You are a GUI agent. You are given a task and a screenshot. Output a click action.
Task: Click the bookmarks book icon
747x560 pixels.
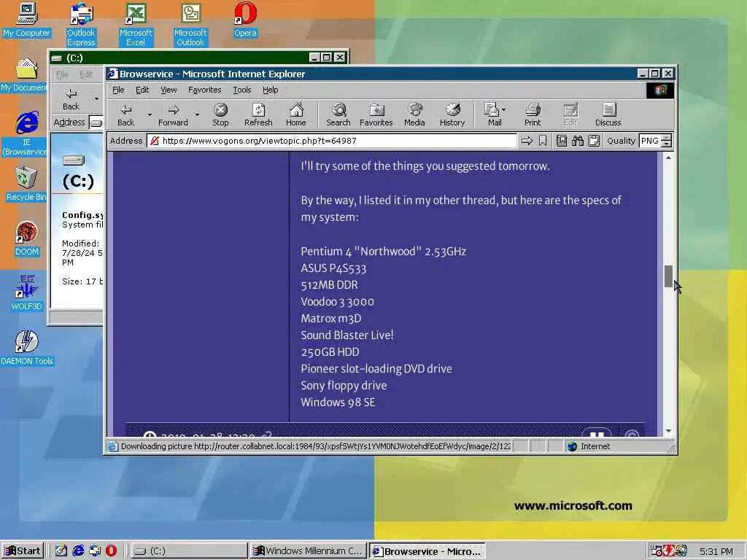[x=562, y=141]
